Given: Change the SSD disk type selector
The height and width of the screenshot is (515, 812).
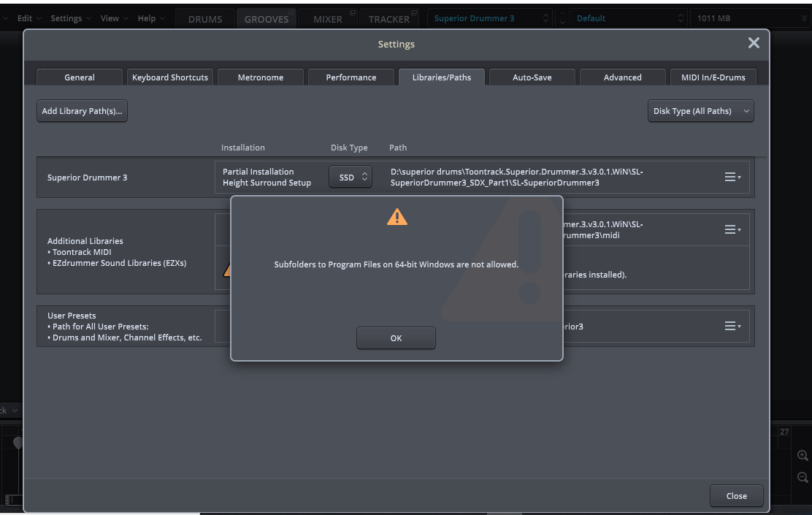Looking at the screenshot, I should pos(350,178).
